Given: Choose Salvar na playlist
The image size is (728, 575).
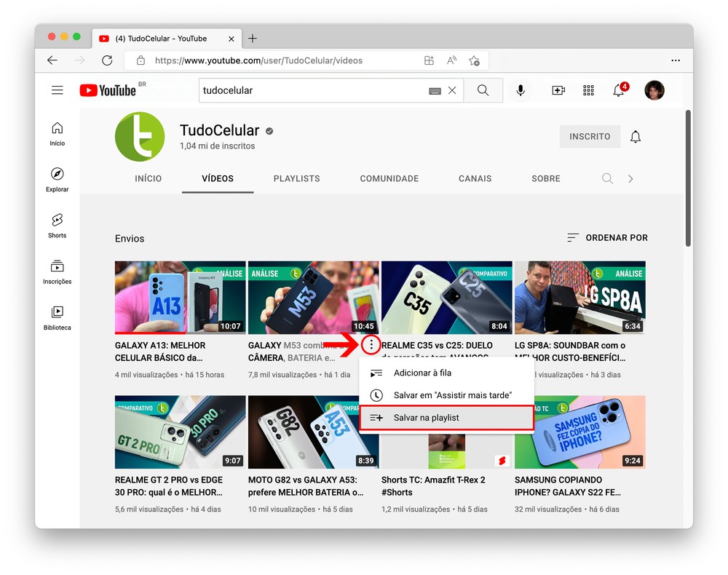Looking at the screenshot, I should (x=447, y=418).
